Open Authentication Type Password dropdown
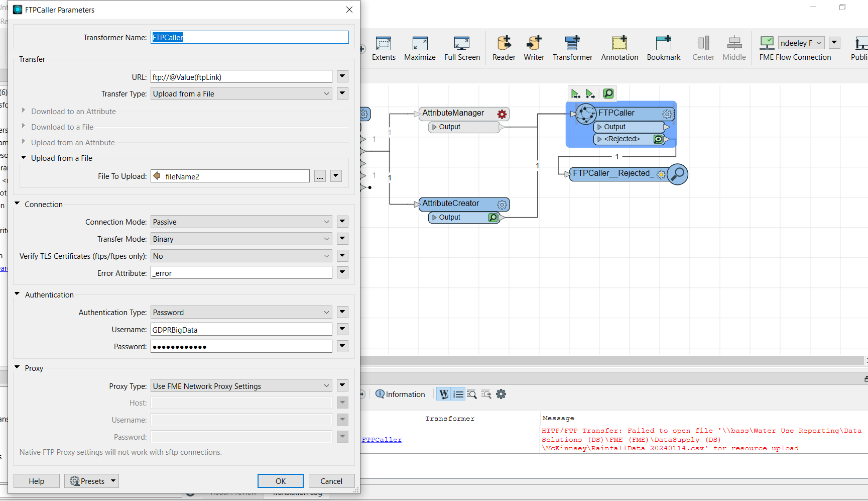Viewport: 868px width, 501px height. pos(241,313)
